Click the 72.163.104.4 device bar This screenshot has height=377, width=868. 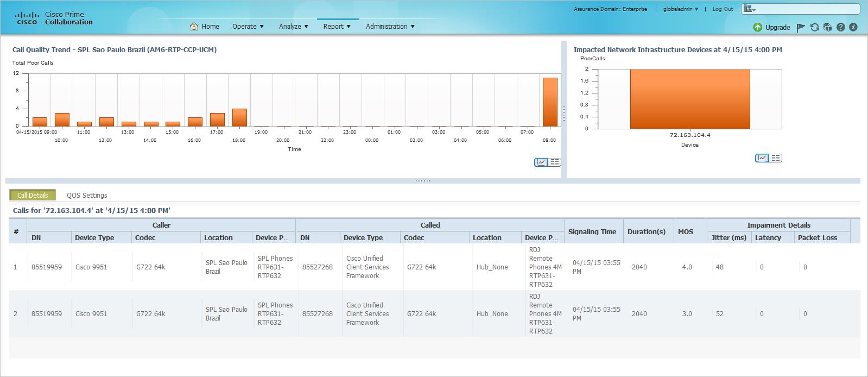pos(690,99)
